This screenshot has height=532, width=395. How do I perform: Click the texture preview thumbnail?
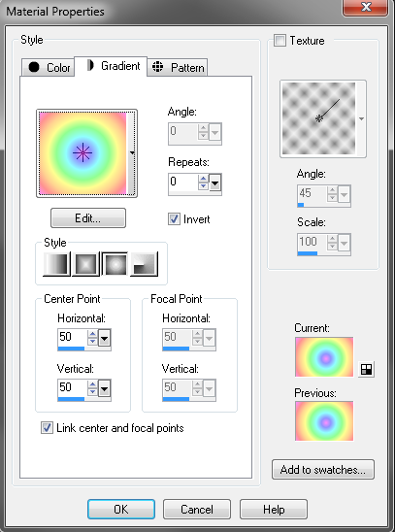(318, 118)
